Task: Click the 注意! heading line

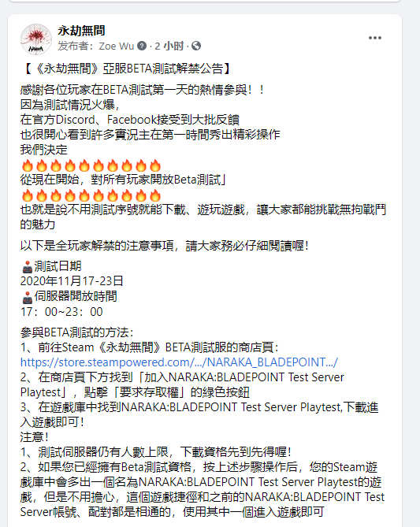Action: 35,437
